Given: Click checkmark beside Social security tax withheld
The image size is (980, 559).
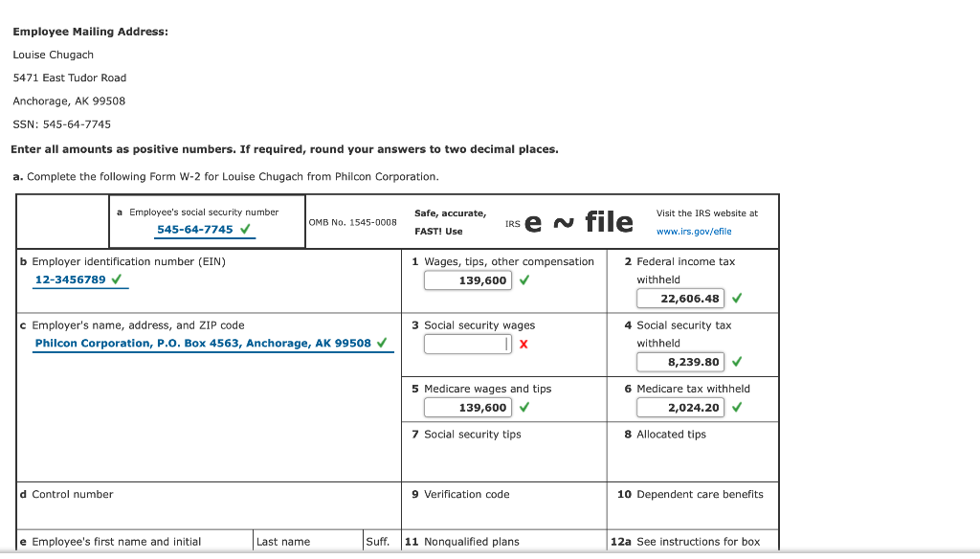Looking at the screenshot, I should tap(735, 361).
